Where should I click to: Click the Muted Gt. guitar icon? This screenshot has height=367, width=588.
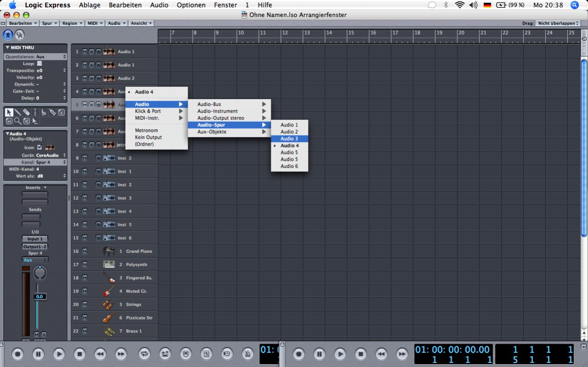(x=109, y=291)
